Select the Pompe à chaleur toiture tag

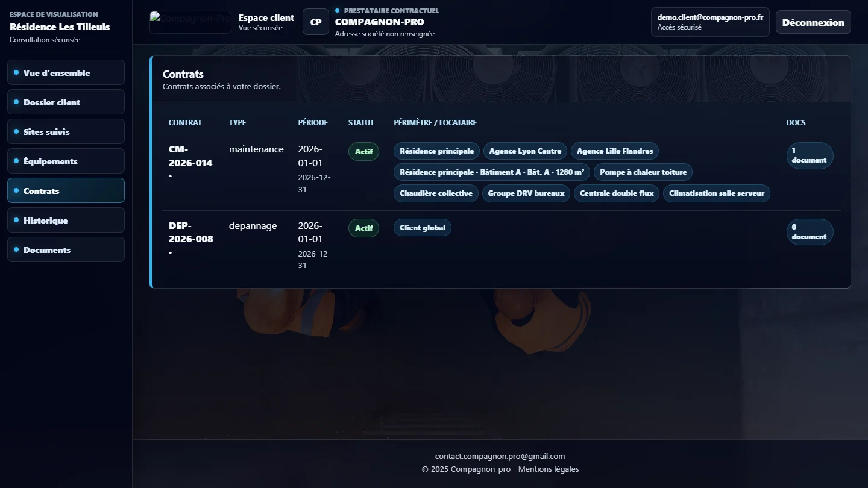click(x=643, y=172)
